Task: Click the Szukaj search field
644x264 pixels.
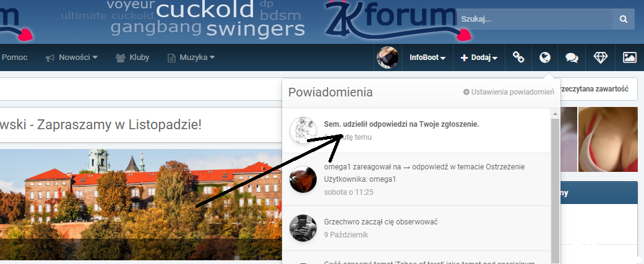Action: click(535, 19)
